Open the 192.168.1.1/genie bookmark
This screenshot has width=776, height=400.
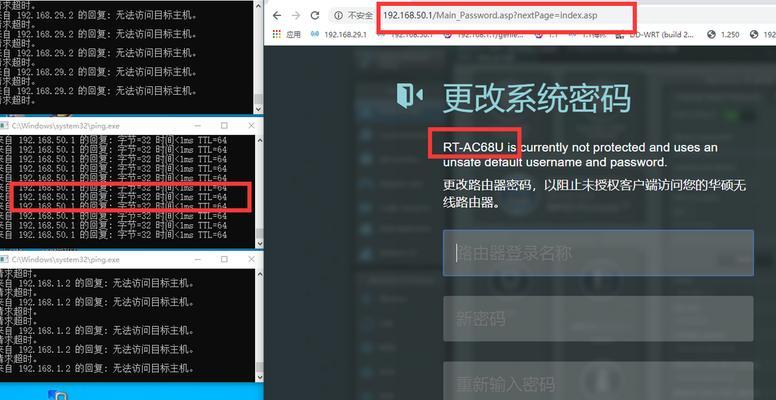click(x=482, y=35)
